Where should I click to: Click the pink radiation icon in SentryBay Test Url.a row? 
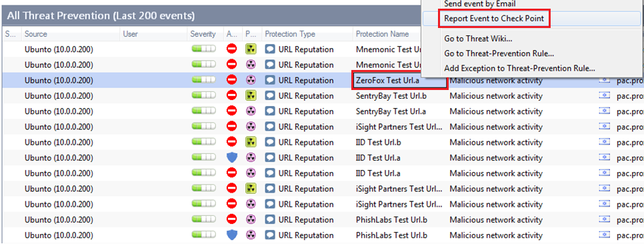(251, 111)
